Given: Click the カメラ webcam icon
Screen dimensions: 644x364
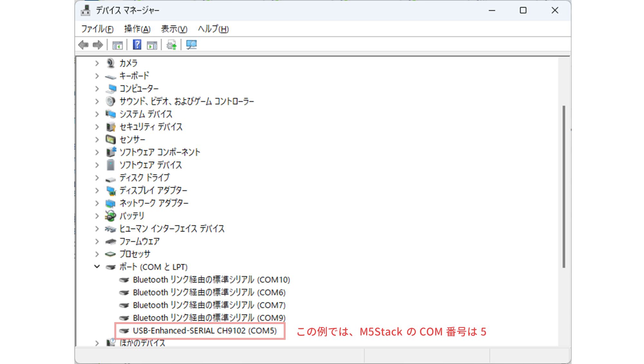Looking at the screenshot, I should 110,63.
